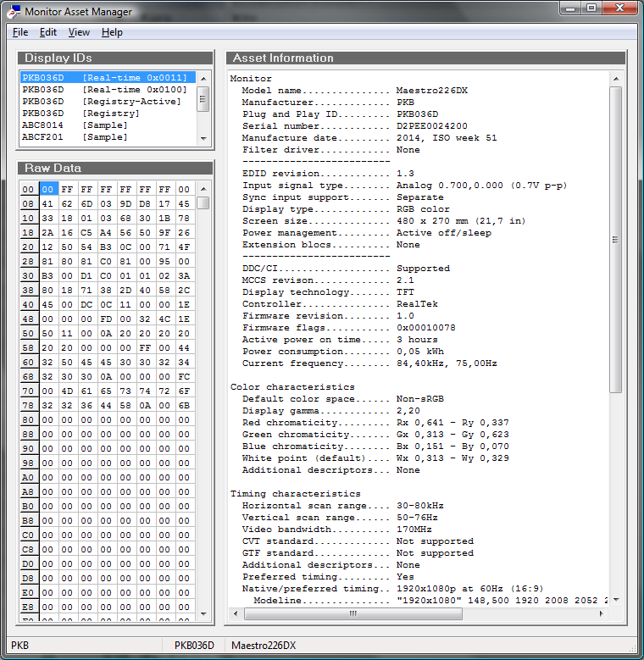Click the Raw Data scrollbar thumb

coord(203,203)
